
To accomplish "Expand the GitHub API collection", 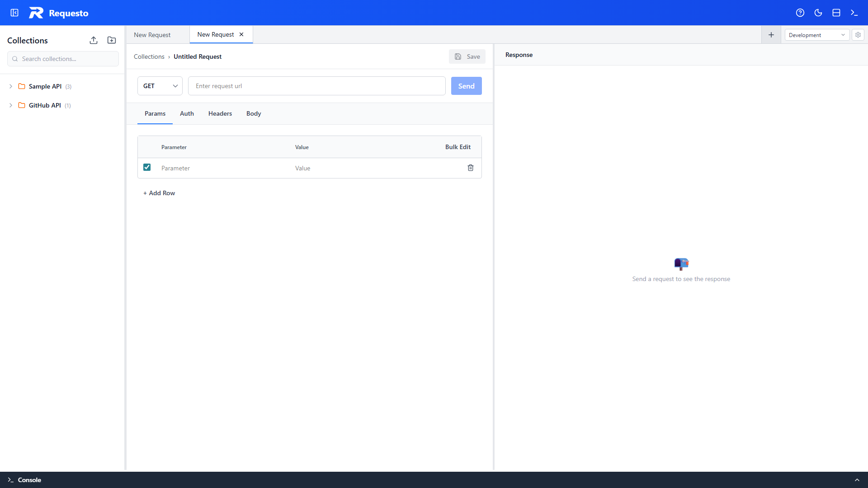I will (x=10, y=105).
